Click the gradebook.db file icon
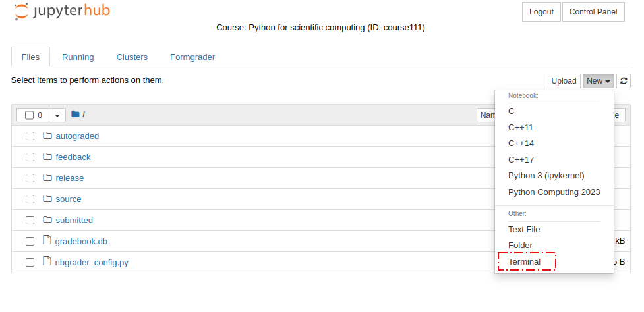Viewport: 644px width, 312px height. pyautogui.click(x=47, y=240)
